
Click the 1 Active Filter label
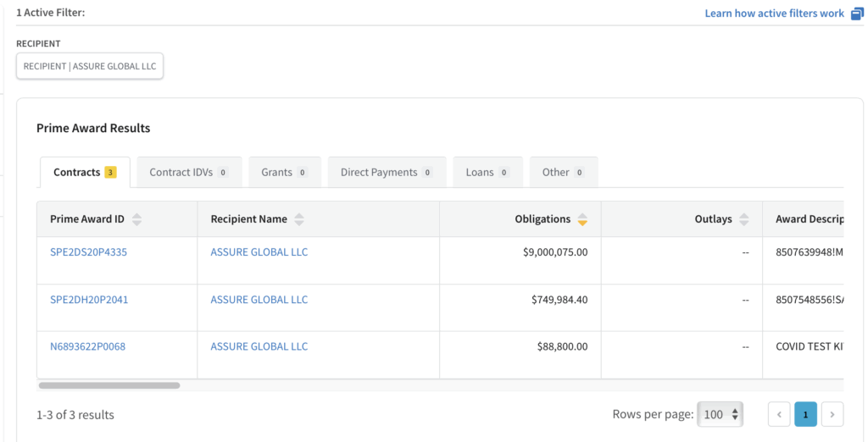click(50, 12)
